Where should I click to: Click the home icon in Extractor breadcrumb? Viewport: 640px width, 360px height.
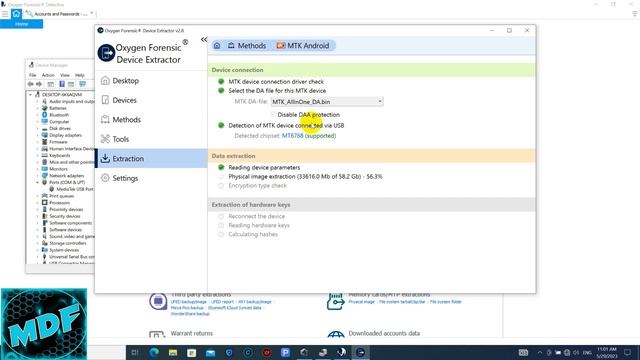(x=217, y=46)
